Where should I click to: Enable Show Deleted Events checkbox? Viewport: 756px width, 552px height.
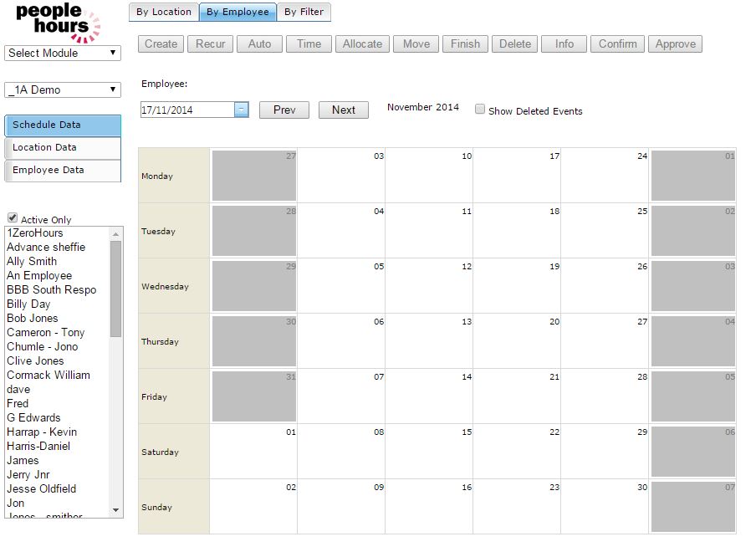point(480,110)
